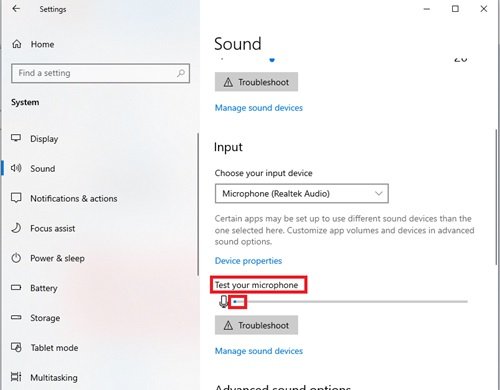Screen dimensions: 500x390
Task: Click the microphone icon under test
Action: [x=224, y=301]
